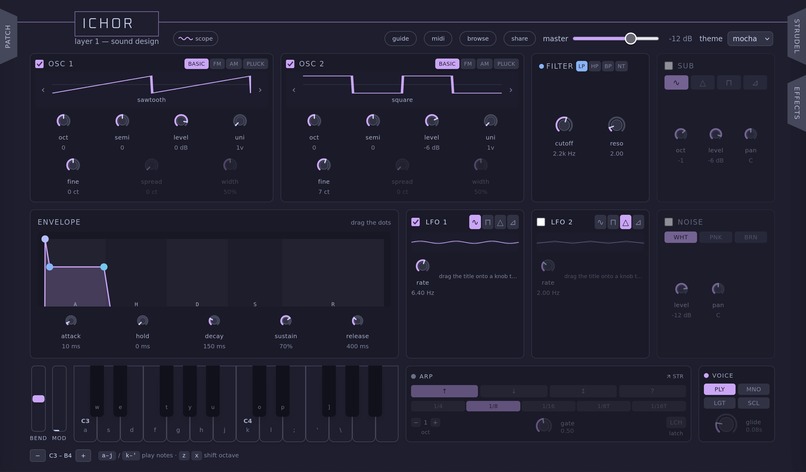This screenshot has width=806, height=472.
Task: Select square wave shape for LFO 2
Action: (613, 222)
